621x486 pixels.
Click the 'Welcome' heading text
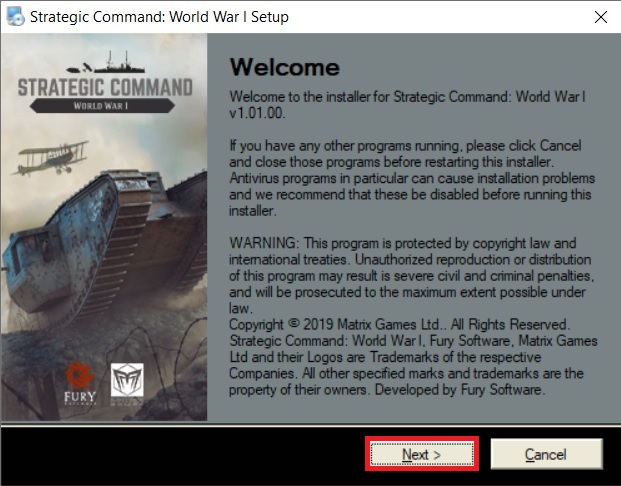click(x=284, y=67)
